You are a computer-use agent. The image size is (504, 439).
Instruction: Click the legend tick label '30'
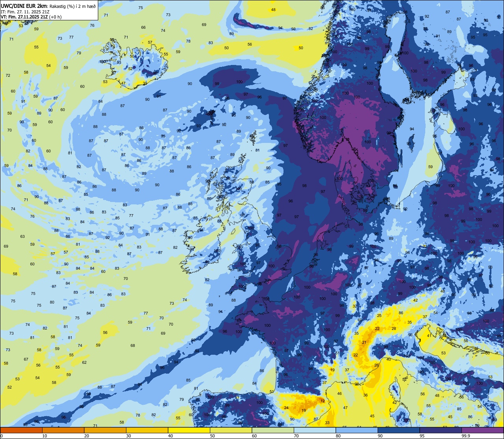pyautogui.click(x=128, y=436)
